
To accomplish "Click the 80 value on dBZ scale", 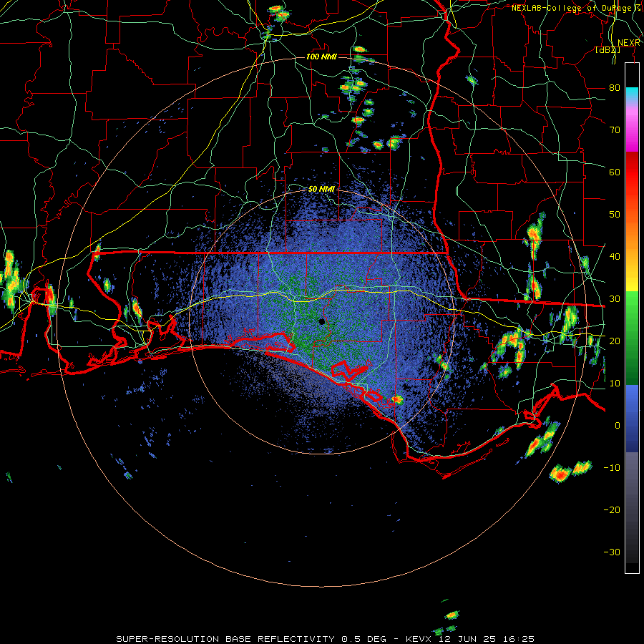I will coord(615,88).
